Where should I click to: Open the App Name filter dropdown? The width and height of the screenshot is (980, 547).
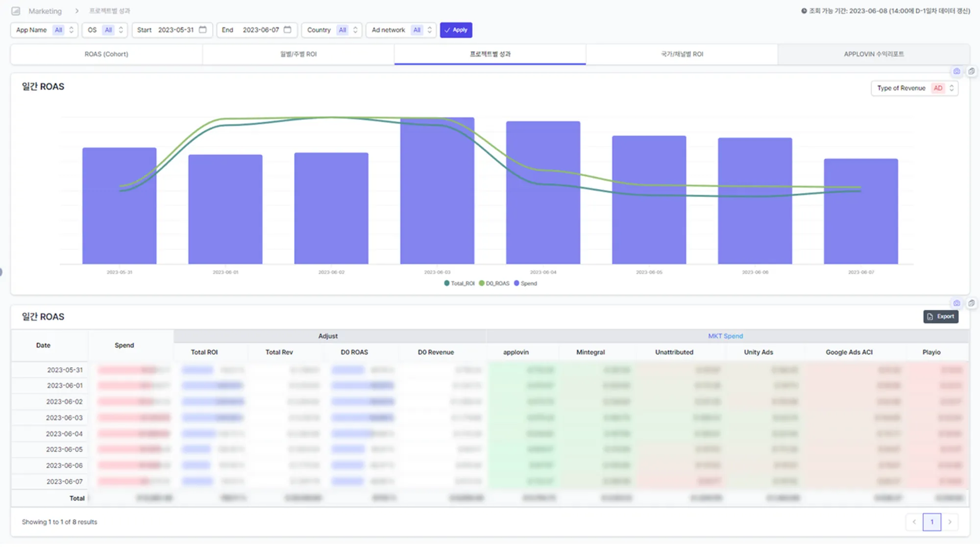[x=44, y=30]
